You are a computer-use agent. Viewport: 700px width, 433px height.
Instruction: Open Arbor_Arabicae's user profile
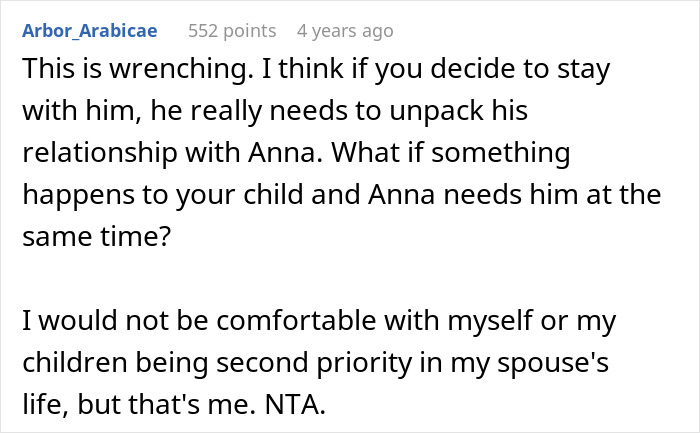tap(89, 31)
